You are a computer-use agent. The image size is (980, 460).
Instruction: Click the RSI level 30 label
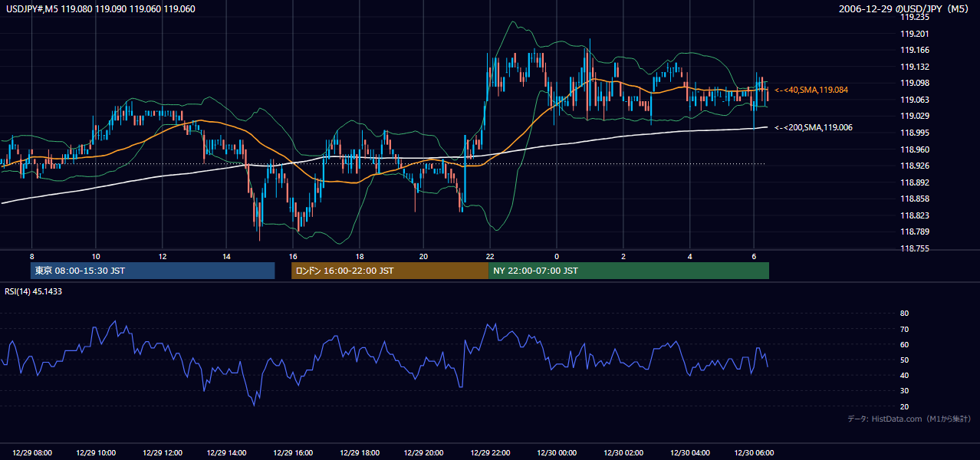[x=905, y=391]
